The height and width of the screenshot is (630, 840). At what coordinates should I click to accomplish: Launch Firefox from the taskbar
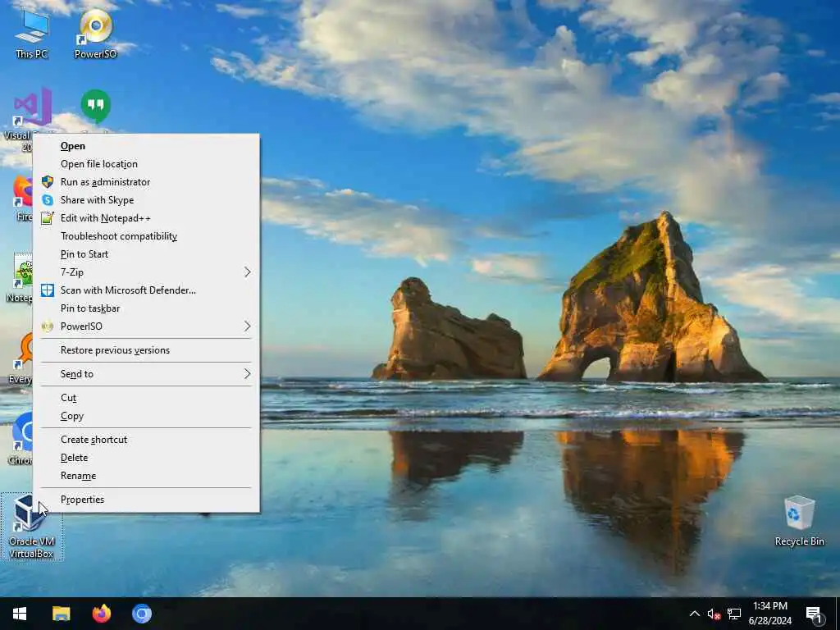point(101,614)
